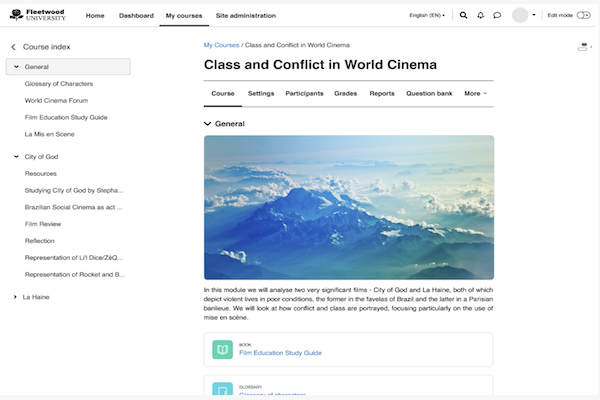Select Film Review in course index
Screen dimensions: 600x400
pyautogui.click(x=43, y=224)
